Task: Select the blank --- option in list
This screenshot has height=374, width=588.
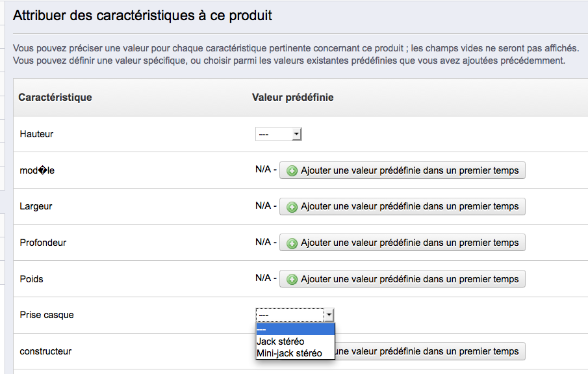Action: [295, 329]
